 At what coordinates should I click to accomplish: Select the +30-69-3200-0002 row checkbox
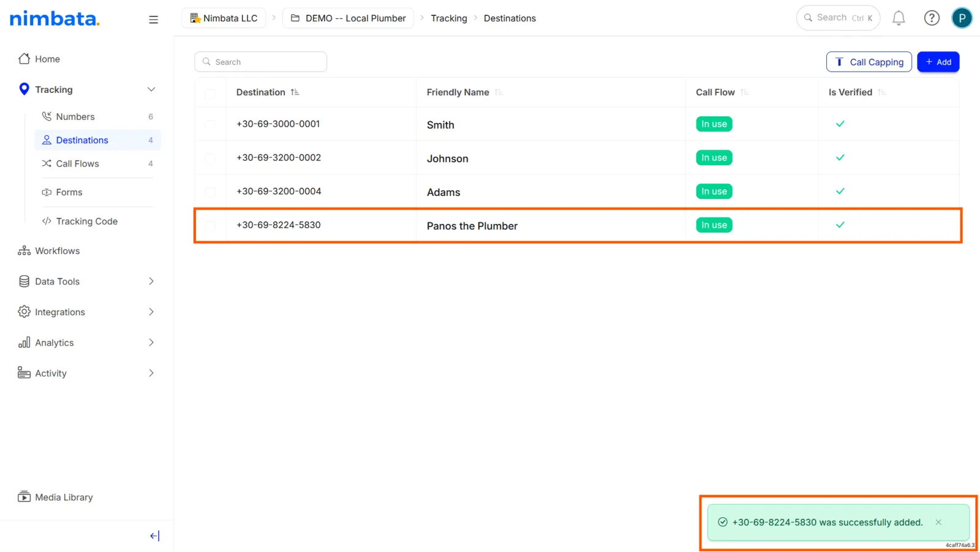pyautogui.click(x=210, y=159)
